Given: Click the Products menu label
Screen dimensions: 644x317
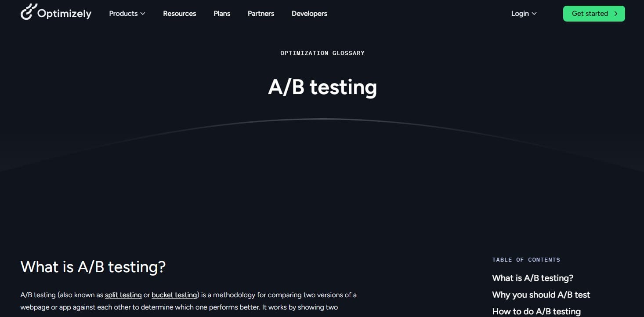Looking at the screenshot, I should coord(123,14).
